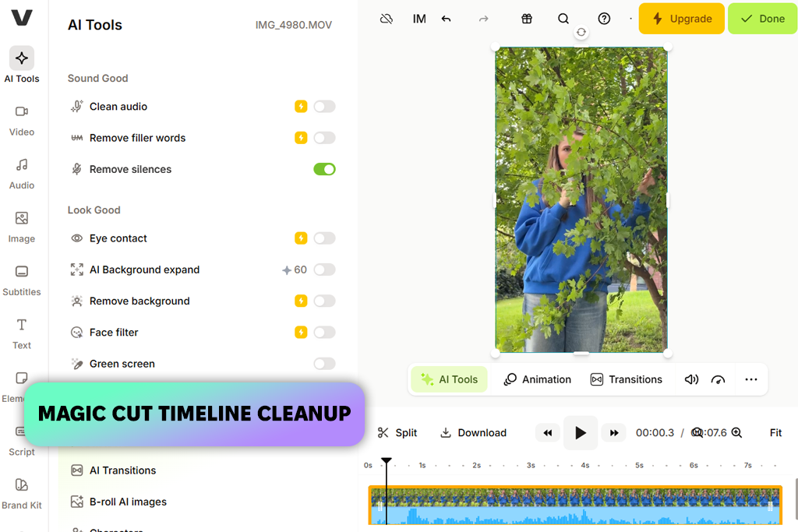Open the Subtitles sidebar tab

(x=21, y=281)
